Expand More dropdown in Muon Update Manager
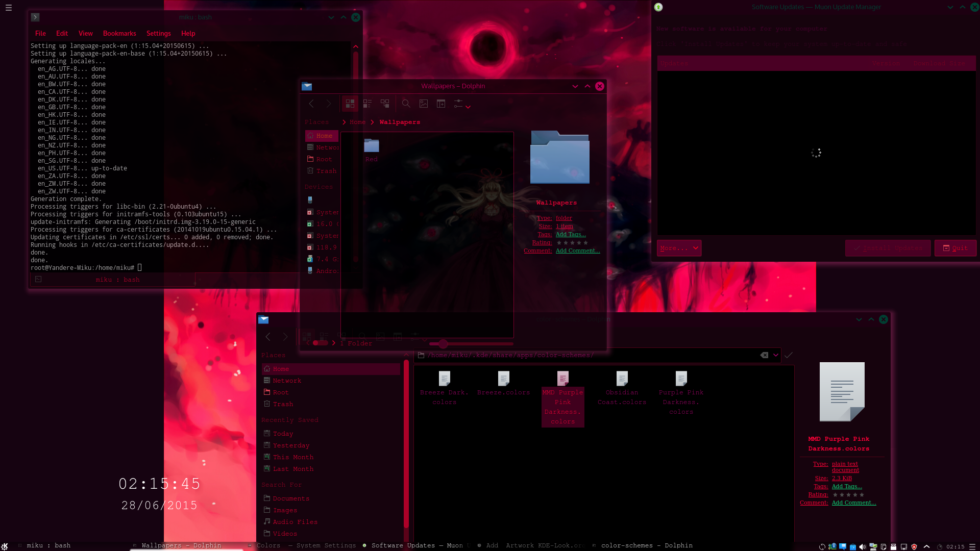 [x=679, y=248]
